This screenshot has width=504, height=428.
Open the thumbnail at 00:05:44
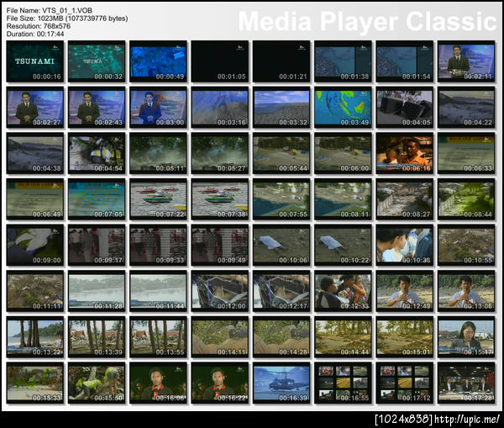coord(281,153)
